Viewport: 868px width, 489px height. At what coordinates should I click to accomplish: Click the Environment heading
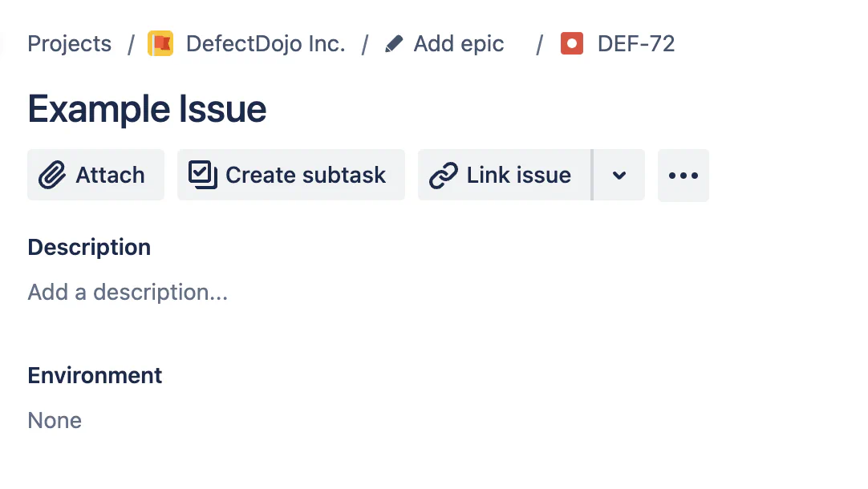tap(95, 375)
